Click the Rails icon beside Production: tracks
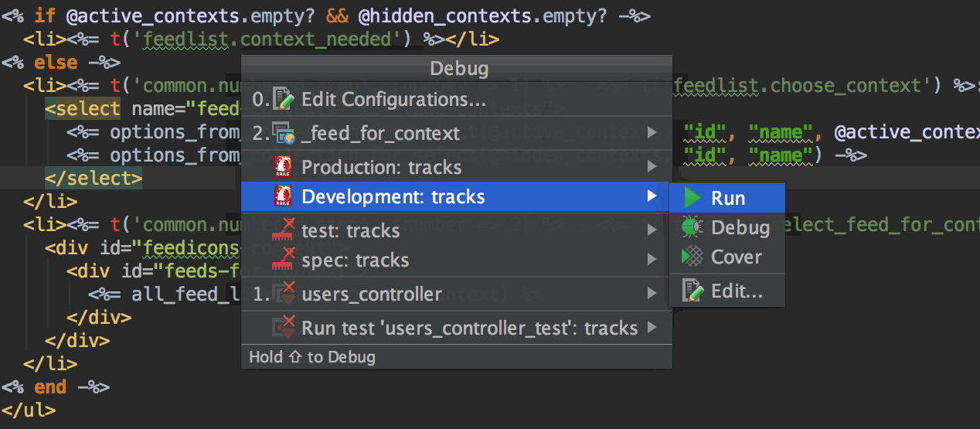Screen dimensions: 980x429 click(283, 167)
